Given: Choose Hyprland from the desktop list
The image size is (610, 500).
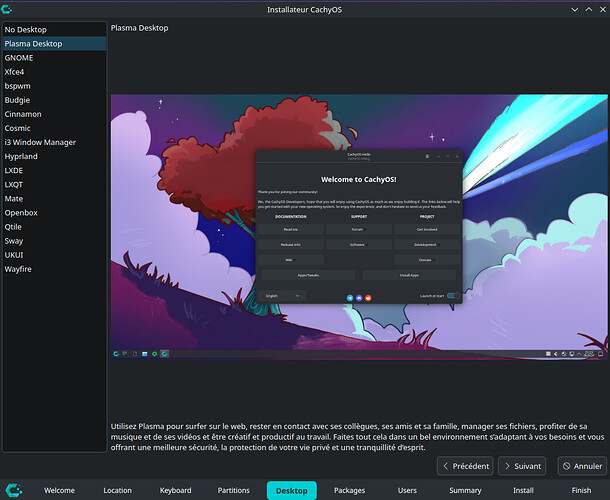Looking at the screenshot, I should [x=21, y=156].
